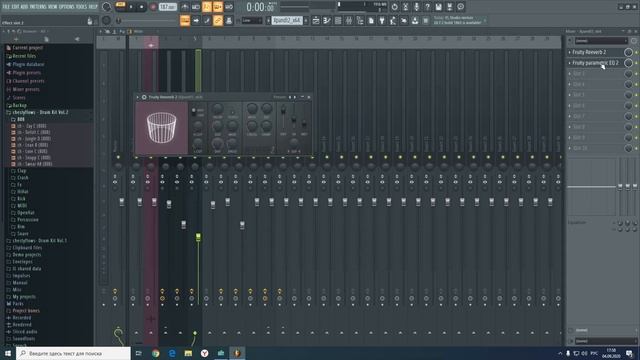Viewport: 640px width, 360px height.
Task: Open the EDIT menu
Action: [15, 7]
